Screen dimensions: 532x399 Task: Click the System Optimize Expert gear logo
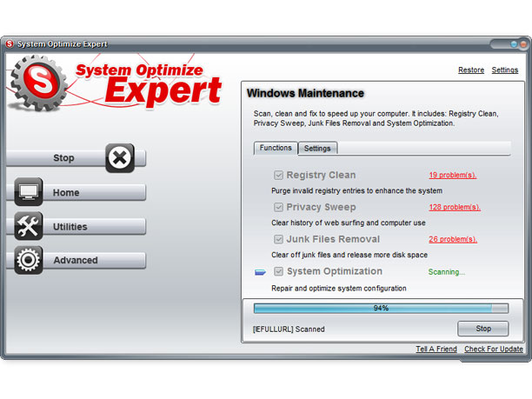tap(38, 83)
